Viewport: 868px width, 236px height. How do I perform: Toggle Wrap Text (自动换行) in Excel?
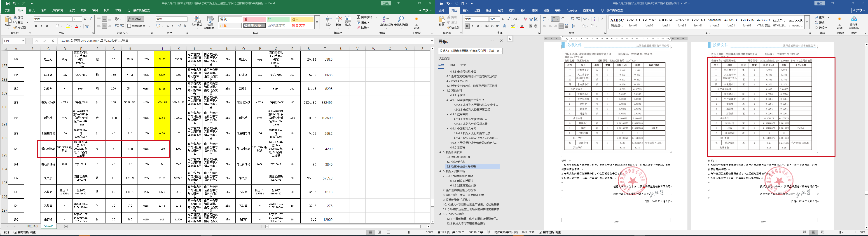tap(136, 19)
